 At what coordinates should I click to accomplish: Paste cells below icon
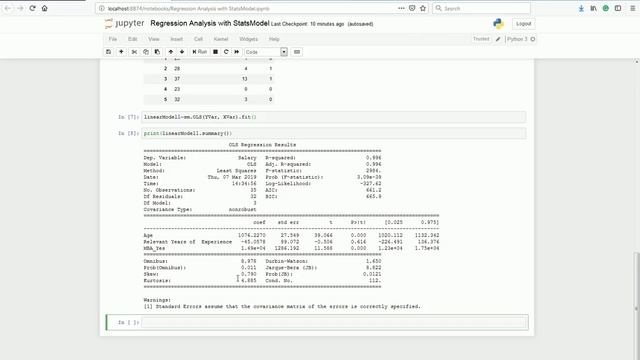[157, 52]
